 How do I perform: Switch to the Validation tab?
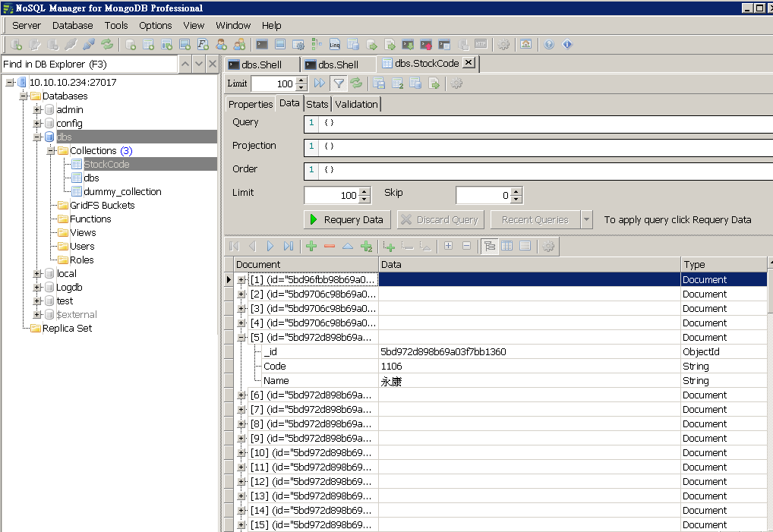(356, 105)
